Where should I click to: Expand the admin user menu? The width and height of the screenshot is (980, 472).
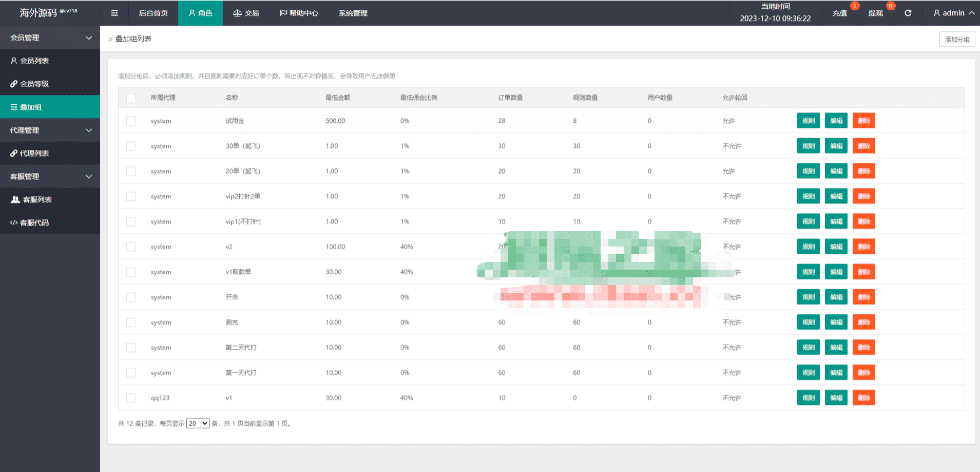point(953,13)
